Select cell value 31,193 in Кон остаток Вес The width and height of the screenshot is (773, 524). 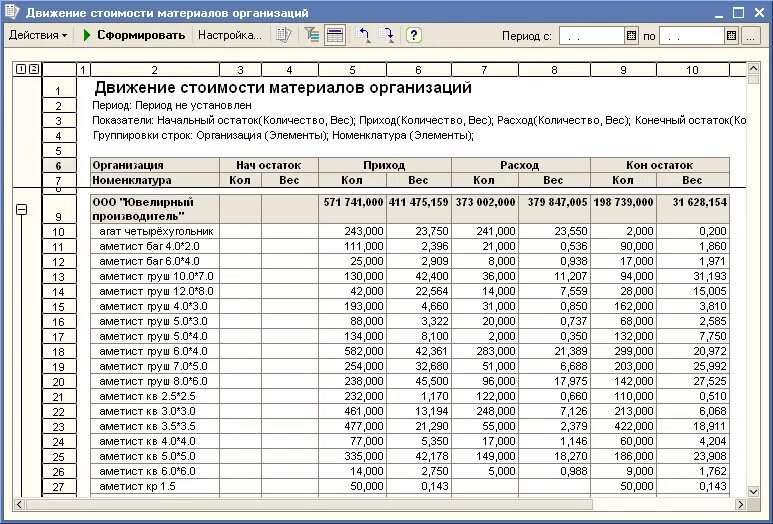click(x=693, y=277)
